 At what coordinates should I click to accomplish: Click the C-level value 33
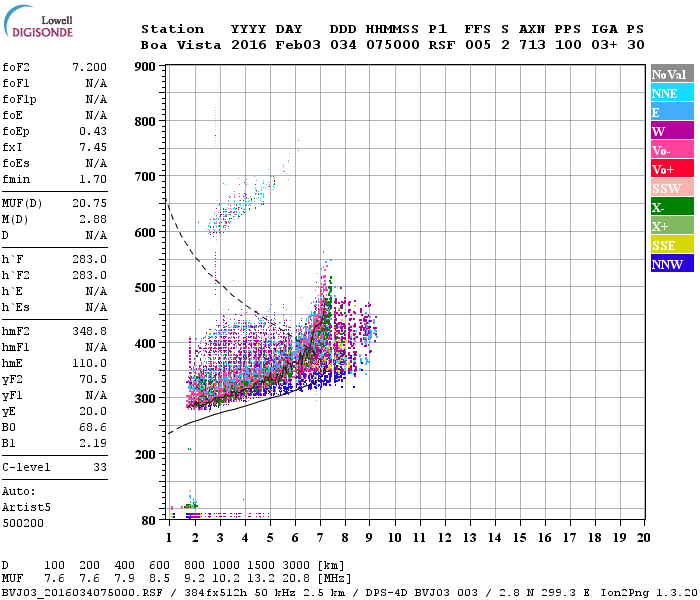tap(100, 467)
